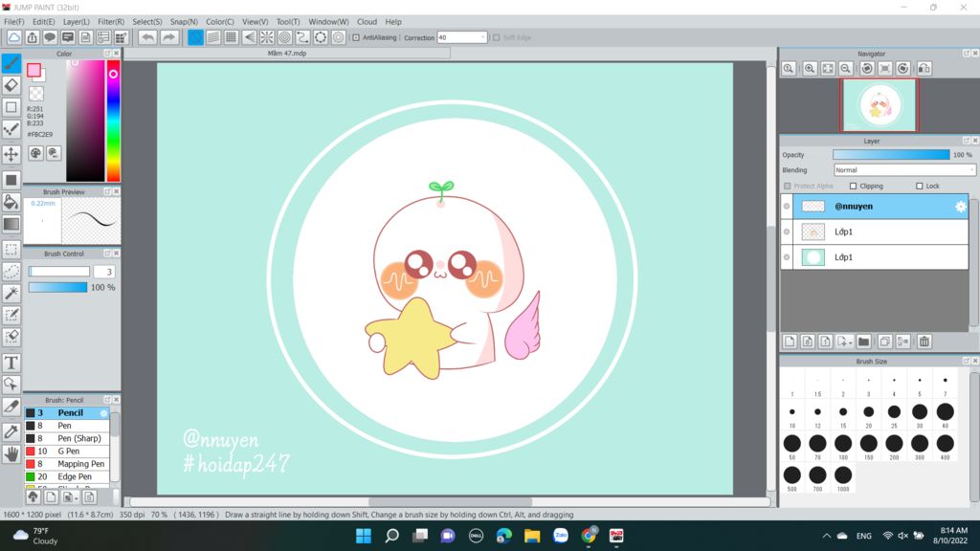This screenshot has width=980, height=551.
Task: Select the Eraser tool
Action: click(x=11, y=85)
